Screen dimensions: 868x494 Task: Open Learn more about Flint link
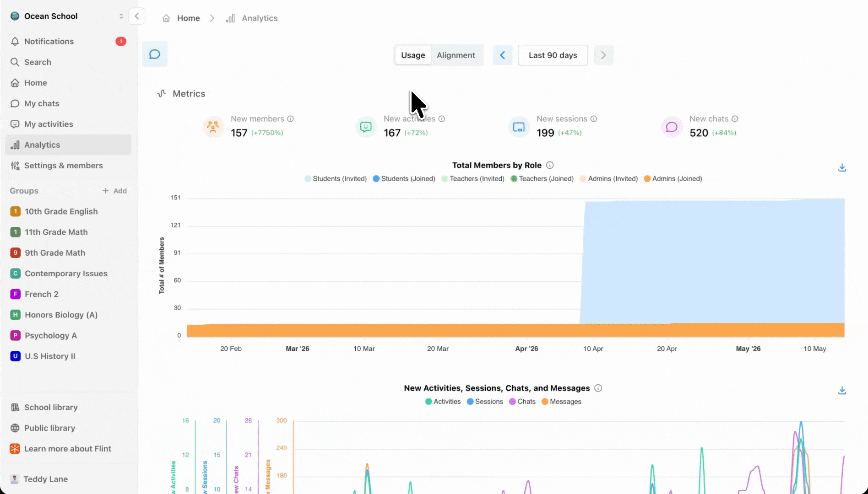[68, 449]
